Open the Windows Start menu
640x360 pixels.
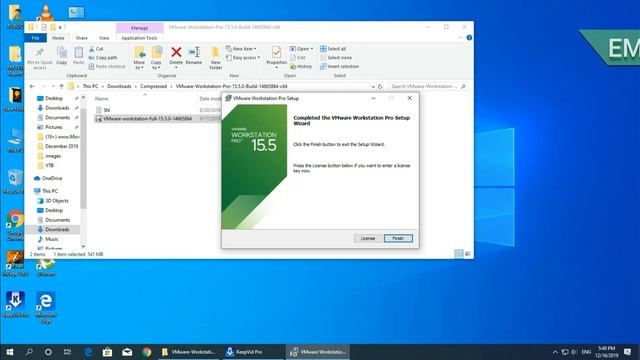pyautogui.click(x=10, y=352)
